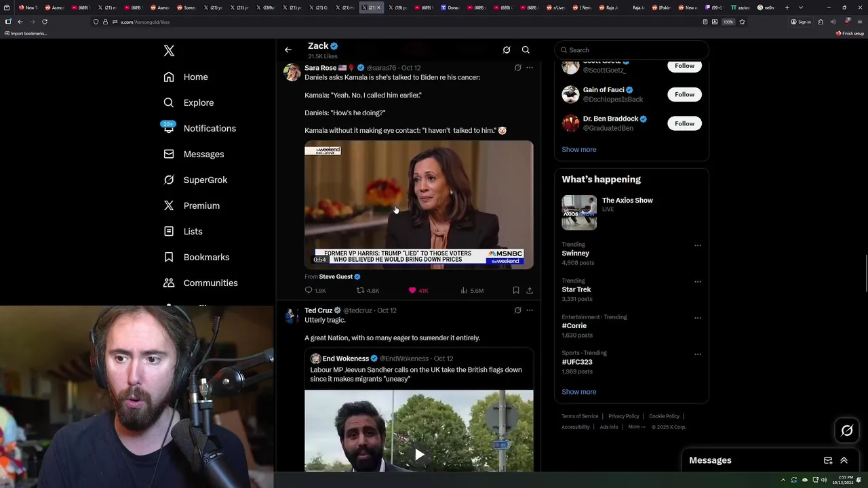Click Import bookmarks in bookmarks bar
The image size is (868, 488).
tap(26, 33)
